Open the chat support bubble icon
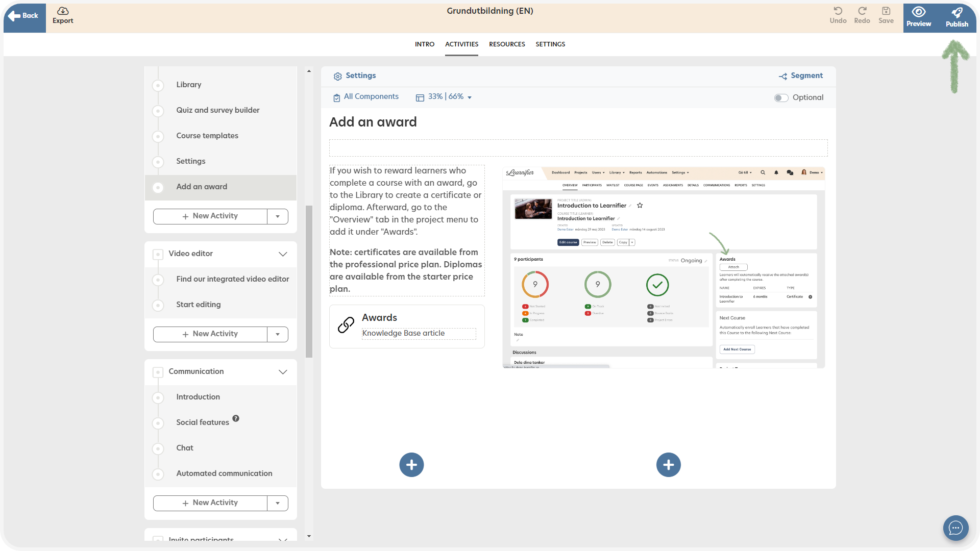The image size is (980, 551). (955, 528)
